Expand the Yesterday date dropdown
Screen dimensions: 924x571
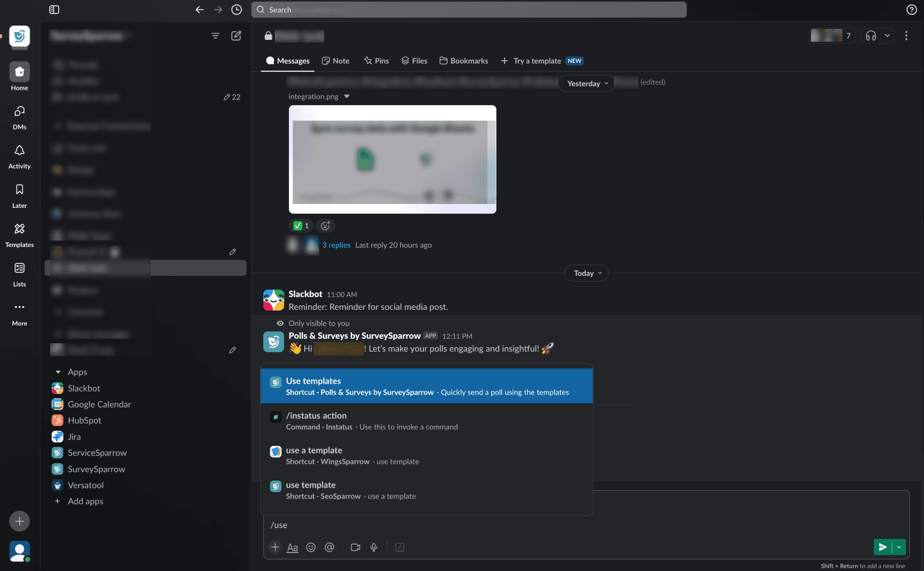[588, 83]
